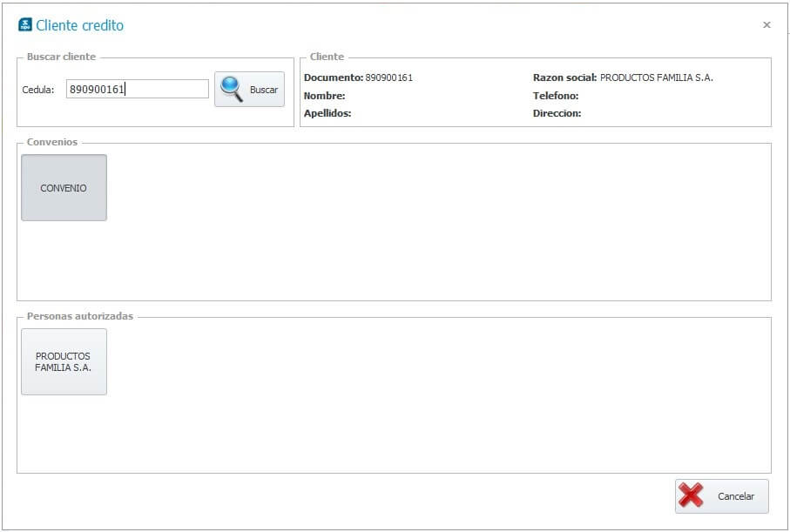Click the Personas autorizadas group heading
The height and width of the screenshot is (532, 790).
click(x=80, y=316)
